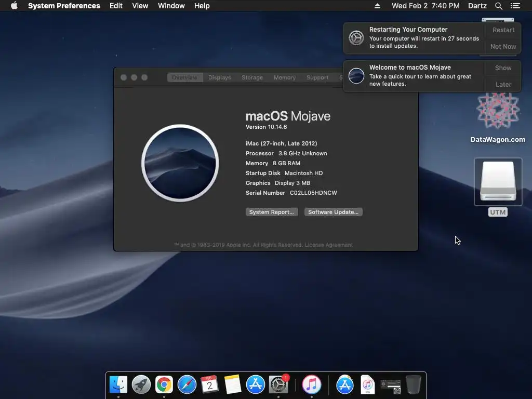
Task: Open Spotlight search magnifier
Action: click(x=498, y=6)
